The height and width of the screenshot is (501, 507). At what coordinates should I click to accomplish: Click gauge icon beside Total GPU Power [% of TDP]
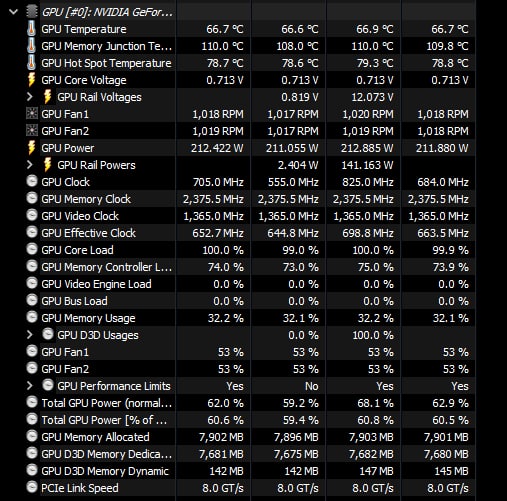[x=32, y=419]
